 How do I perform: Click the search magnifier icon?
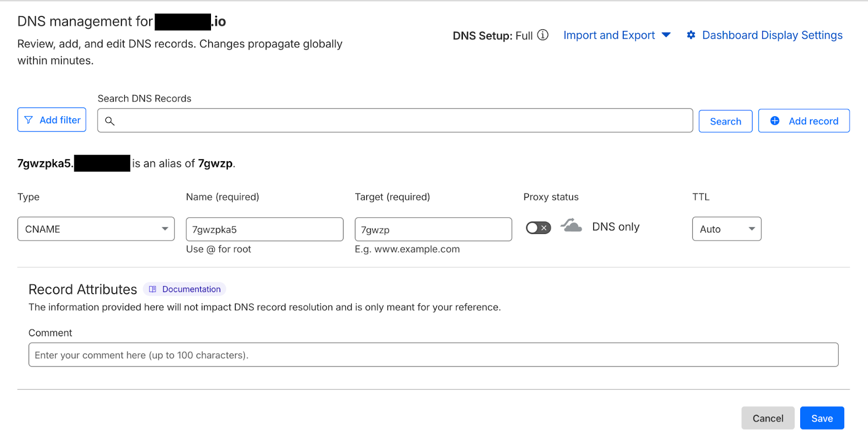[x=110, y=121]
